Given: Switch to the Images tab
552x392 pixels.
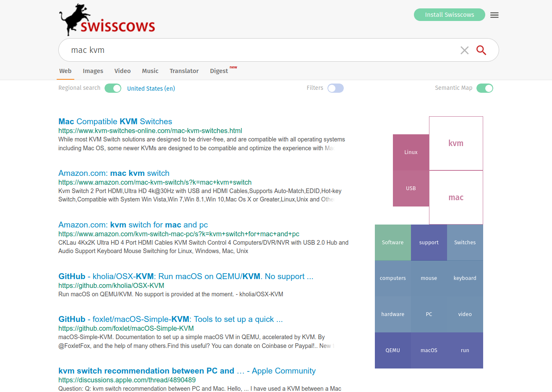Looking at the screenshot, I should click(x=93, y=71).
